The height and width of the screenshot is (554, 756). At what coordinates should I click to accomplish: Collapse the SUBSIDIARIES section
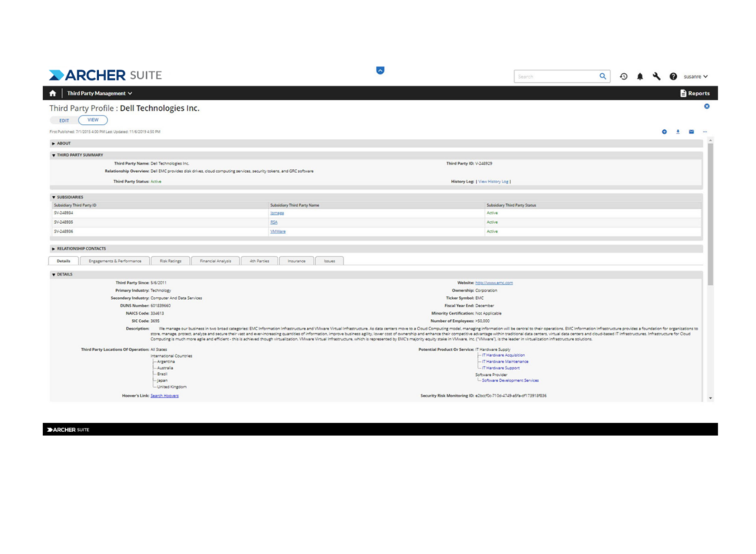pyautogui.click(x=68, y=197)
